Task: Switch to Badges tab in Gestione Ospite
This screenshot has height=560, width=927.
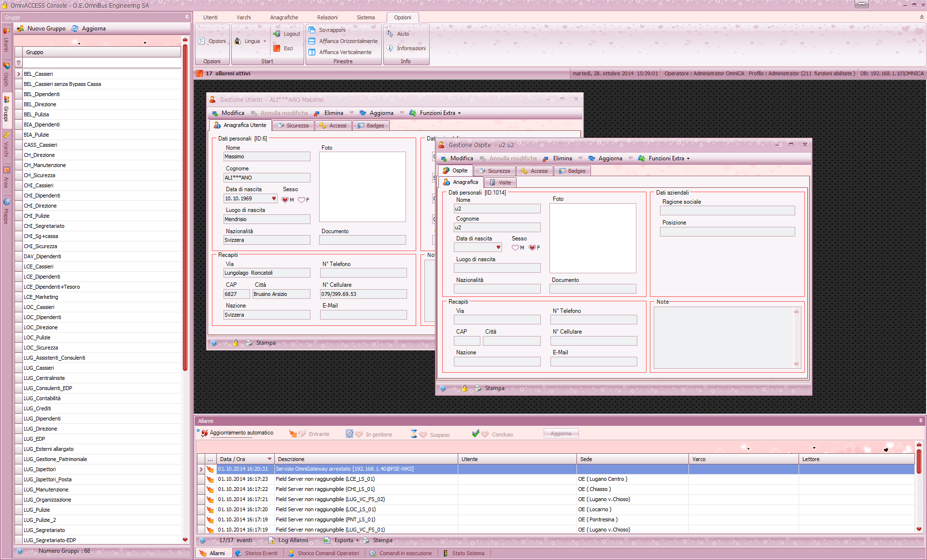Action: click(572, 171)
